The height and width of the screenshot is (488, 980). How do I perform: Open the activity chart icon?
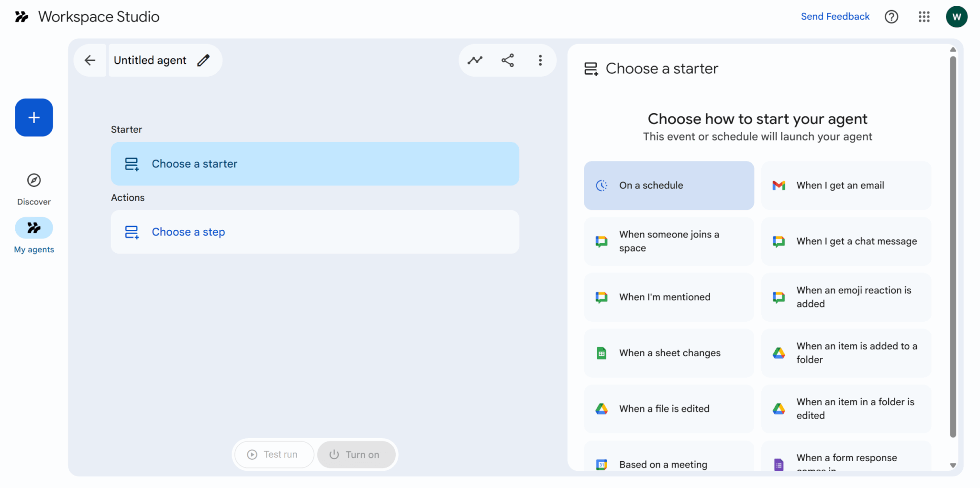(x=475, y=60)
